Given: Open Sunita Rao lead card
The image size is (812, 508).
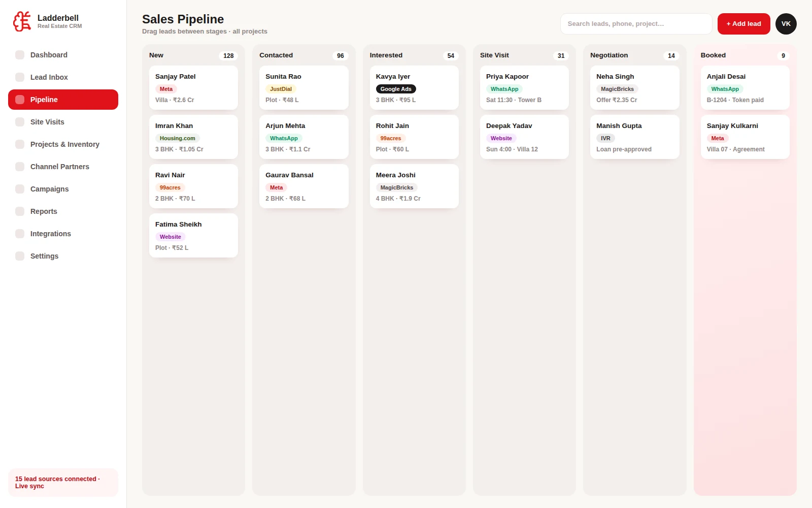Looking at the screenshot, I should pyautogui.click(x=303, y=87).
